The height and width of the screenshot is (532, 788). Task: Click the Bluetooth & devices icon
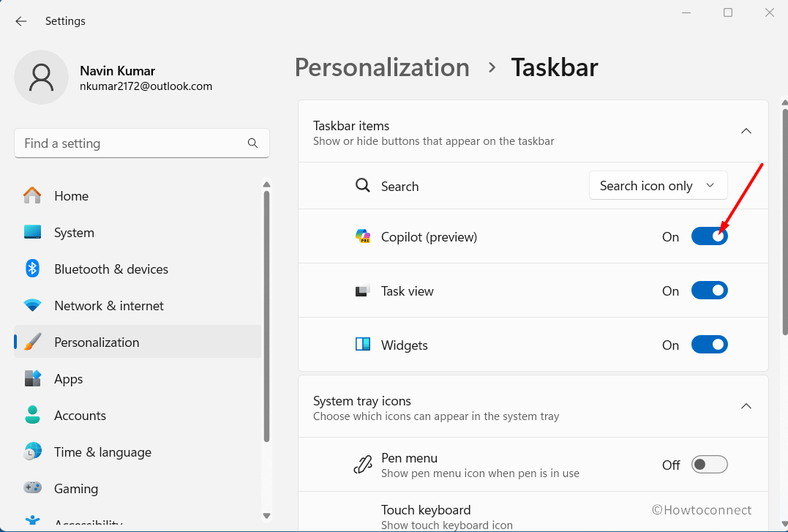tap(32, 269)
